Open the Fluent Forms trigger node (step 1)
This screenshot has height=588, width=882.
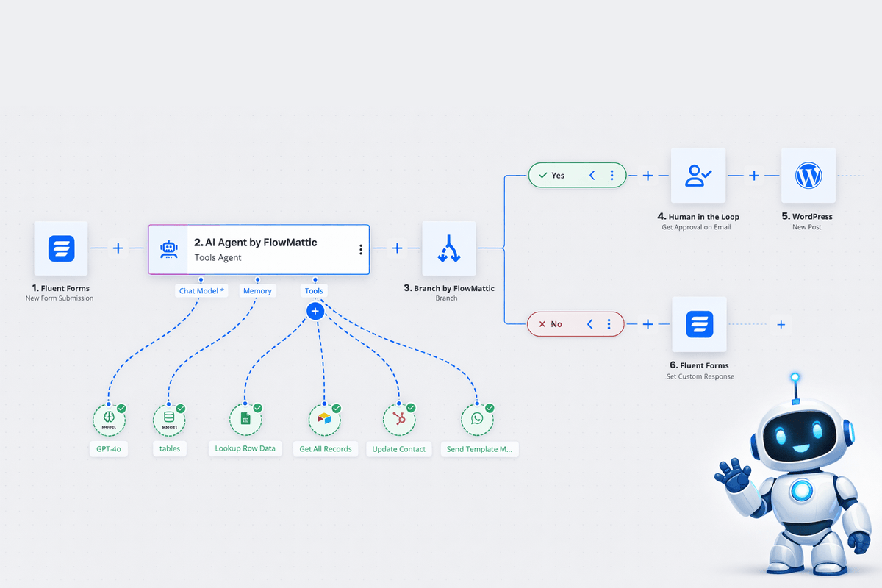[61, 248]
